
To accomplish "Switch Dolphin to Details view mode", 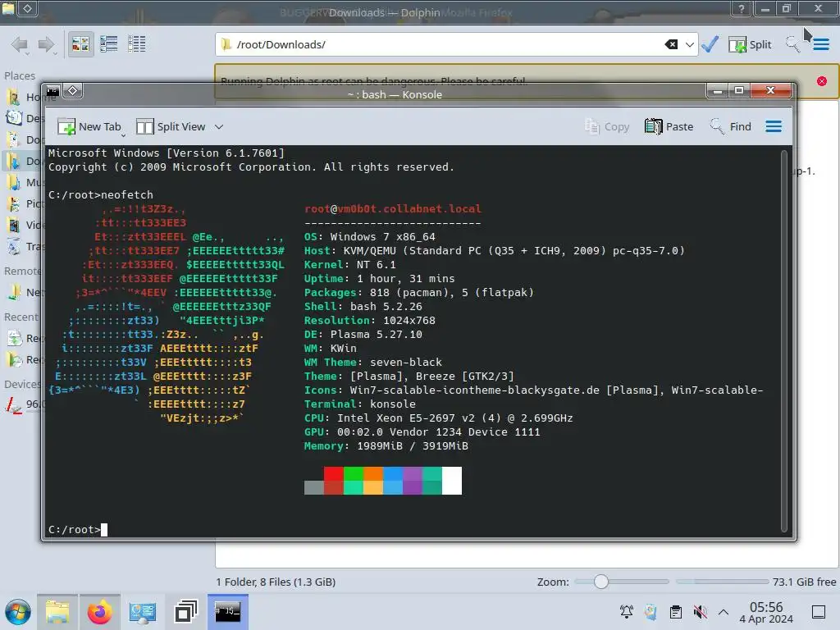I will tap(137, 44).
